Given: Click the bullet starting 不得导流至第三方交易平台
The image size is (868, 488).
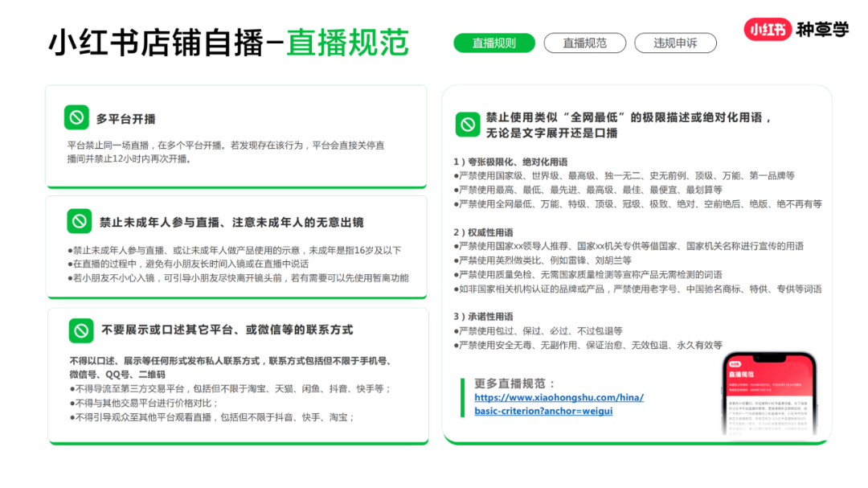Looking at the screenshot, I should coord(231,389).
